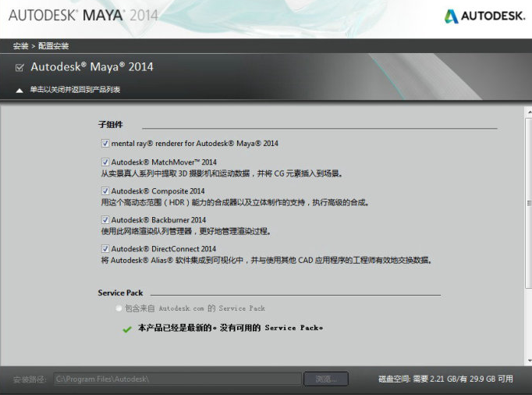Click the 浏览... browse button
The width and height of the screenshot is (532, 395).
[x=326, y=379]
